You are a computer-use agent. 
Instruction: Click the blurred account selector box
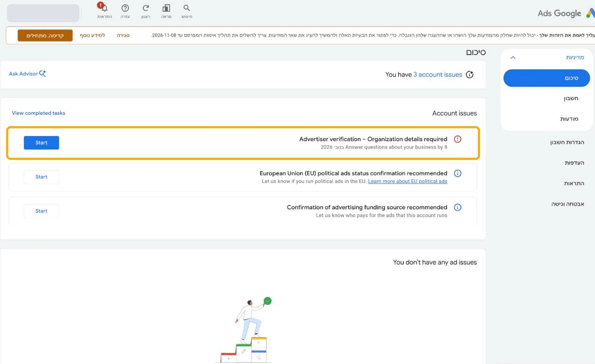click(43, 13)
